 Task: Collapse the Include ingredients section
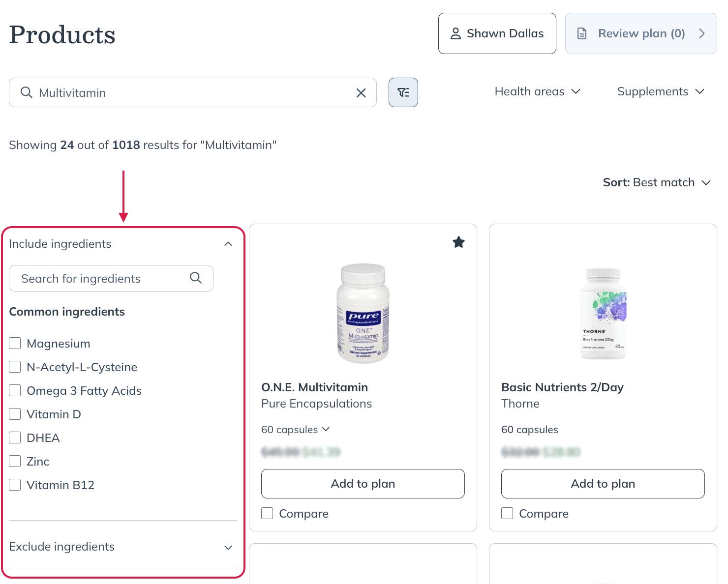click(228, 244)
